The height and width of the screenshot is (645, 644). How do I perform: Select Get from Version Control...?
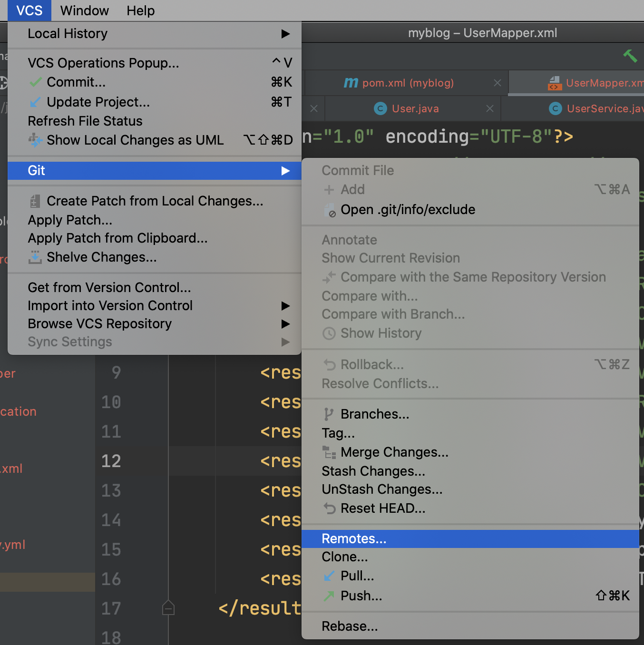tap(155, 288)
